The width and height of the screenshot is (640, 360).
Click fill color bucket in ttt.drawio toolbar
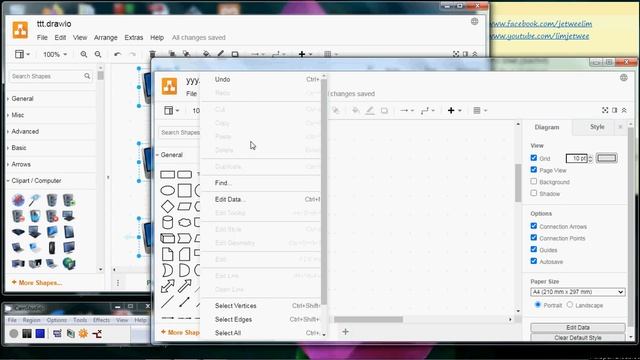[x=206, y=54]
